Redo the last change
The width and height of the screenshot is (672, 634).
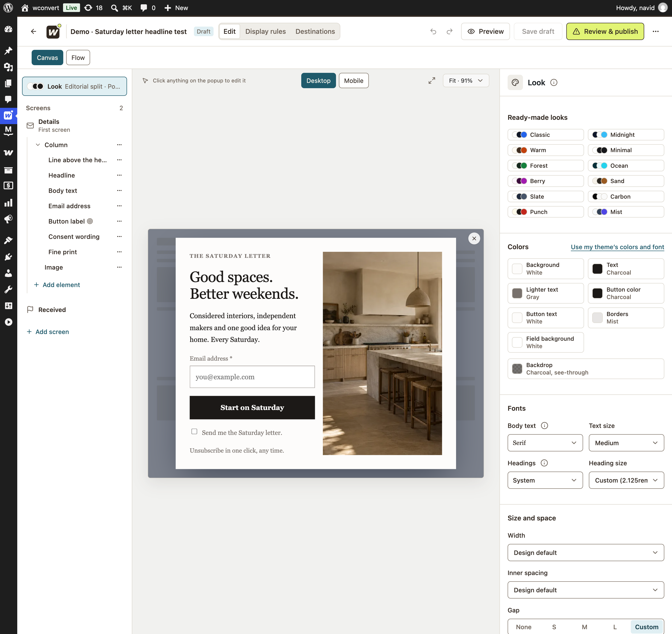click(x=449, y=31)
